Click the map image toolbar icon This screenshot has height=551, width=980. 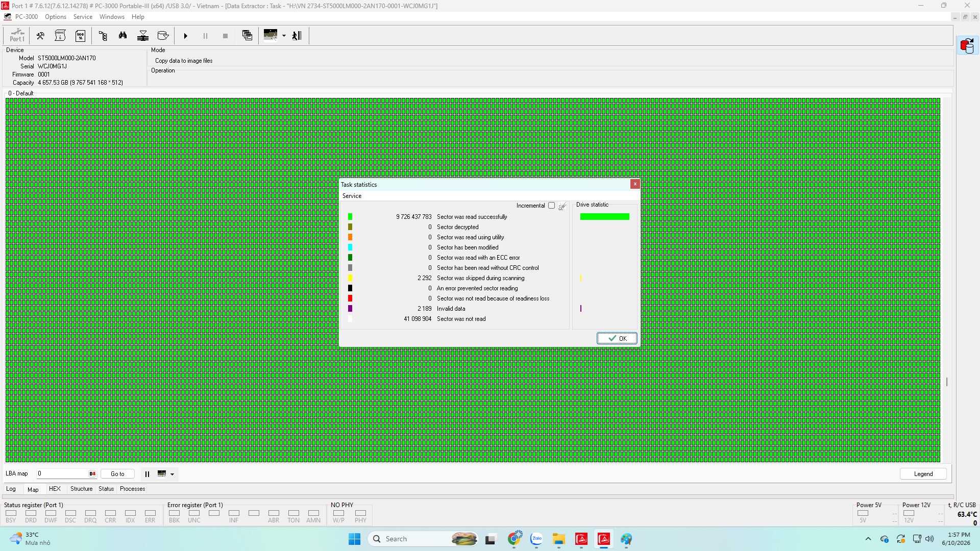point(271,35)
